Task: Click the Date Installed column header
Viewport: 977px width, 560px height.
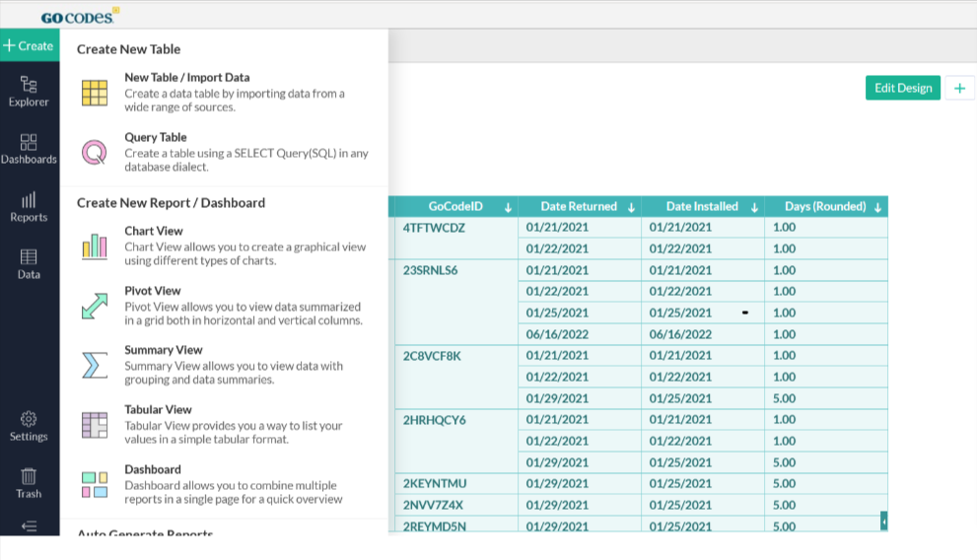Action: coord(702,206)
